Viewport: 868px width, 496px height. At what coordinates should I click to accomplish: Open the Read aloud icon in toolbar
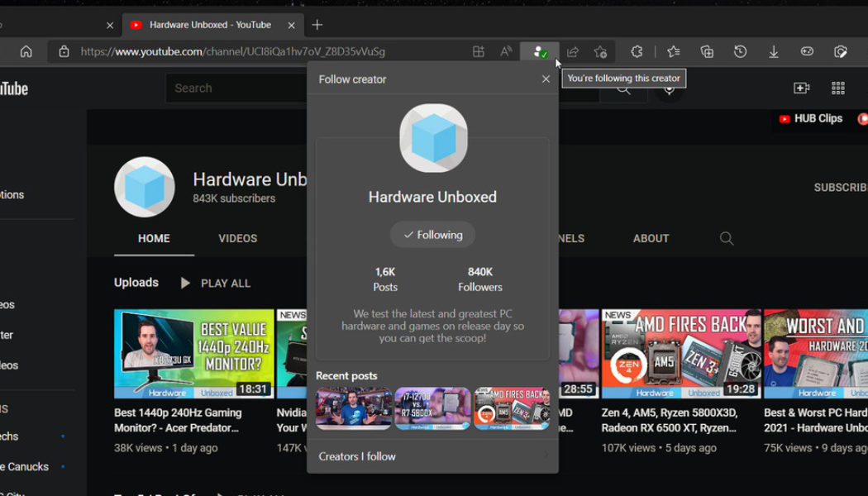pos(505,51)
